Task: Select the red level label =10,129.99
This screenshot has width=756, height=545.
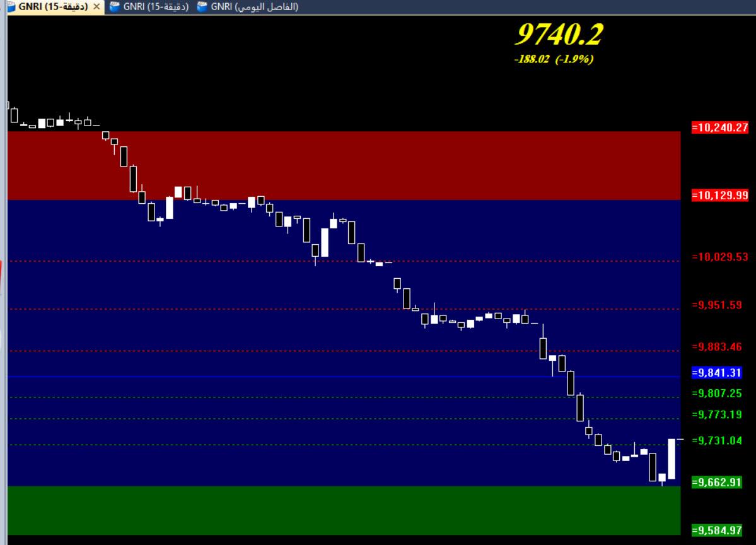Action: click(x=720, y=196)
